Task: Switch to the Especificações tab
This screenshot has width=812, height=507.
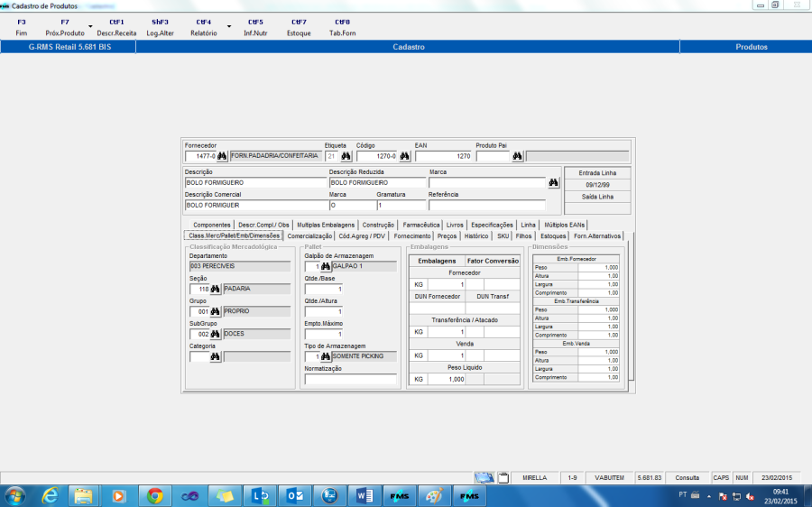Action: coord(492,225)
